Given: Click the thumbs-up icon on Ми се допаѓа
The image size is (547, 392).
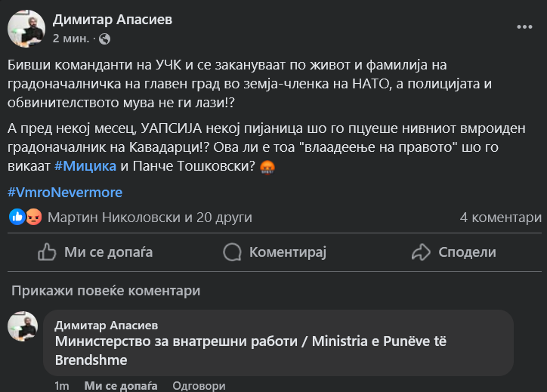Looking at the screenshot, I should pos(47,252).
